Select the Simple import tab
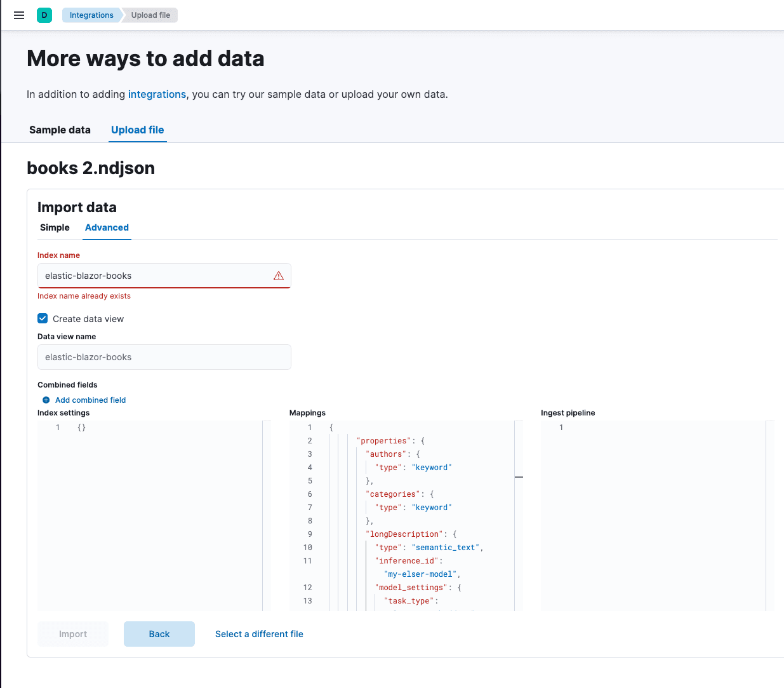This screenshot has height=688, width=784. coord(55,227)
